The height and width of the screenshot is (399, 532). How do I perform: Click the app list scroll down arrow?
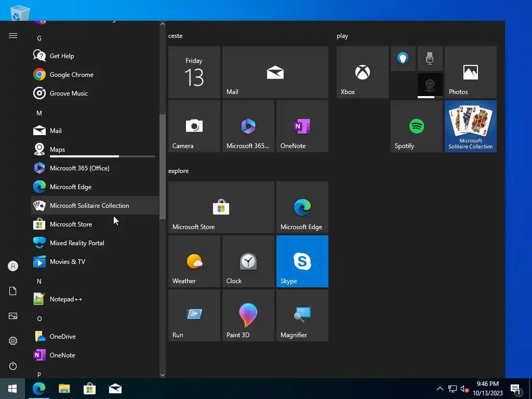(163, 375)
